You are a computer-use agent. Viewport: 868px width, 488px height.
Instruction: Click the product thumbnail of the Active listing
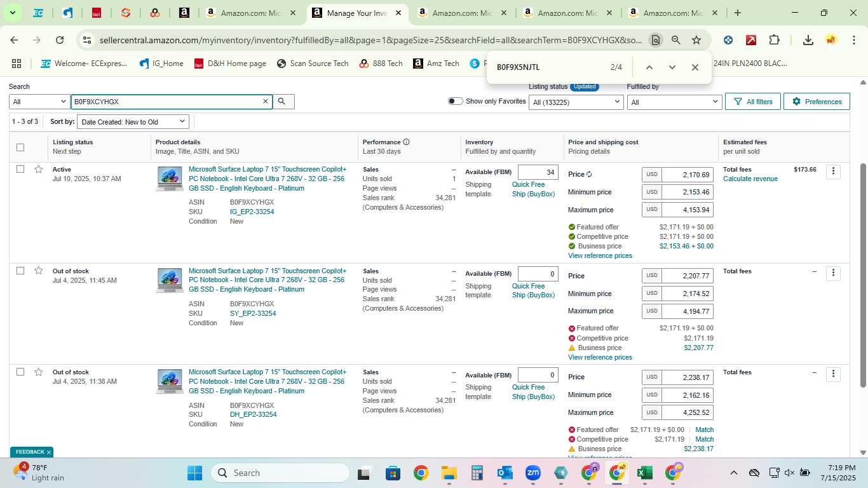coord(170,179)
